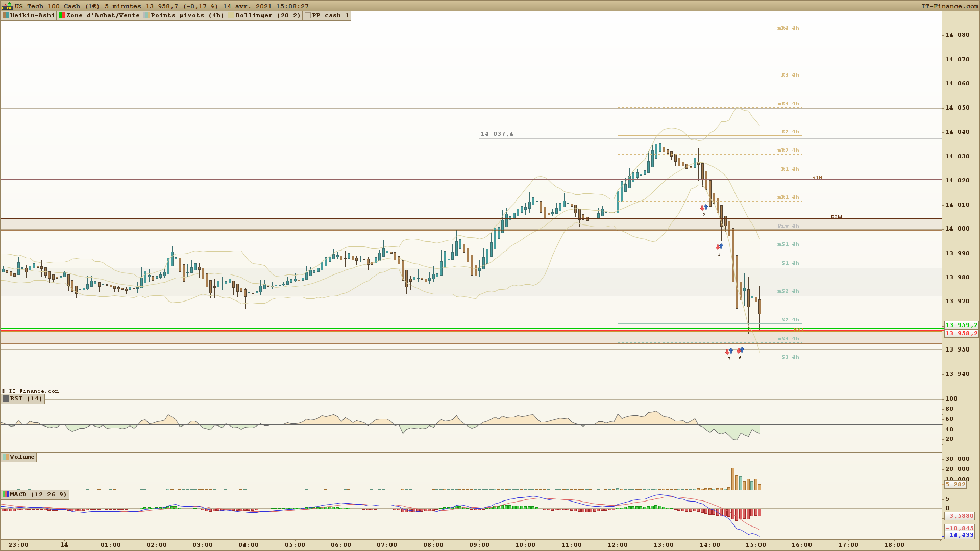The image size is (980, 551).
Task: Click the RSI panel dark icon
Action: click(x=6, y=399)
